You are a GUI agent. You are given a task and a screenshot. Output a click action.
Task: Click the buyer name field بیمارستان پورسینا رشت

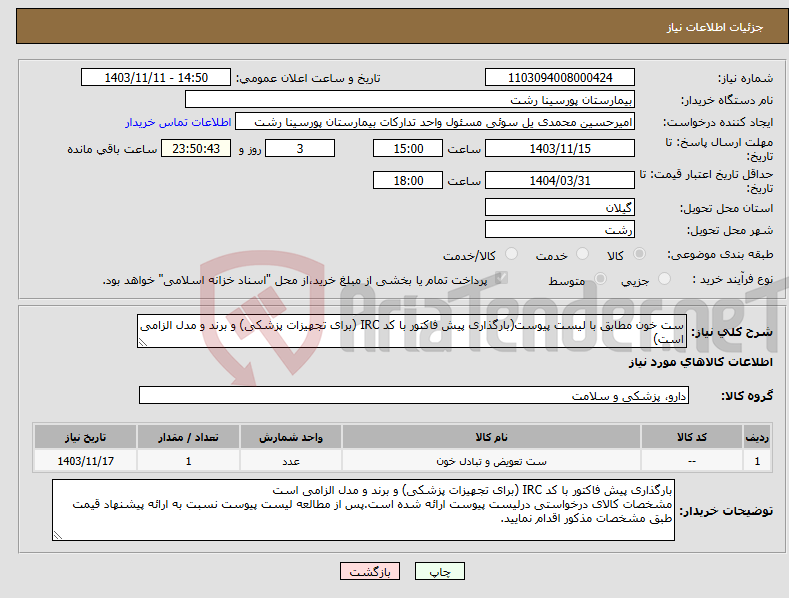click(x=410, y=100)
